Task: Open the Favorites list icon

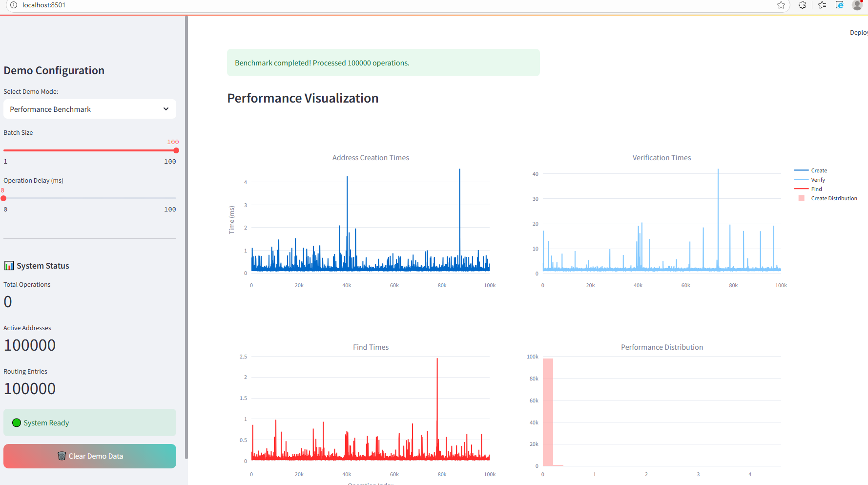Action: click(822, 5)
